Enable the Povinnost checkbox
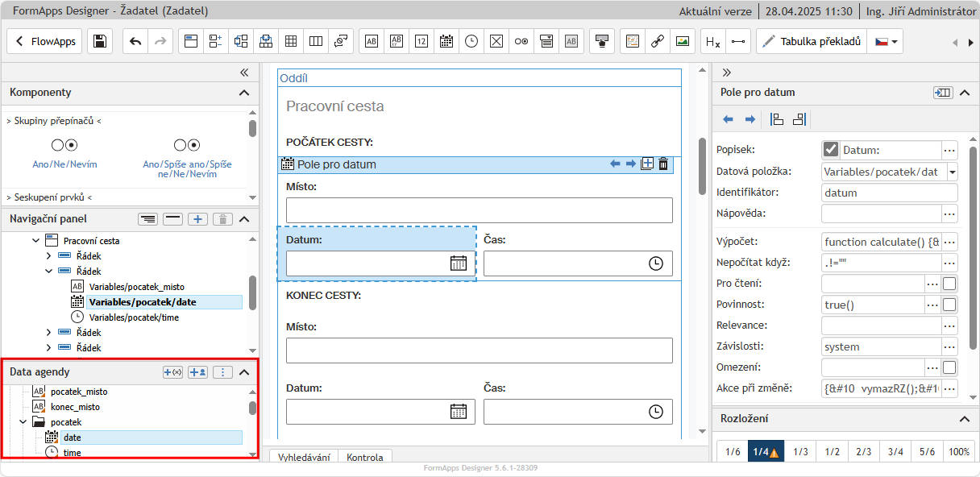This screenshot has width=980, height=477. point(949,305)
